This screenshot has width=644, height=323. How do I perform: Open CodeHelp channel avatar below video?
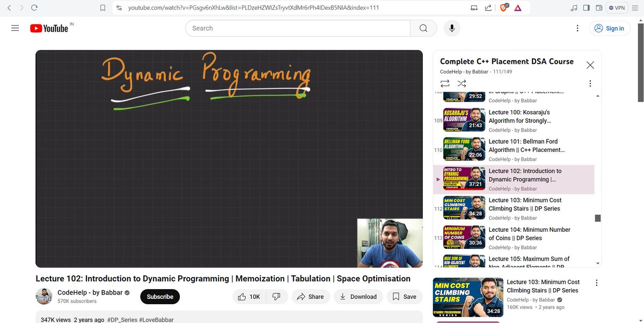[x=43, y=296]
